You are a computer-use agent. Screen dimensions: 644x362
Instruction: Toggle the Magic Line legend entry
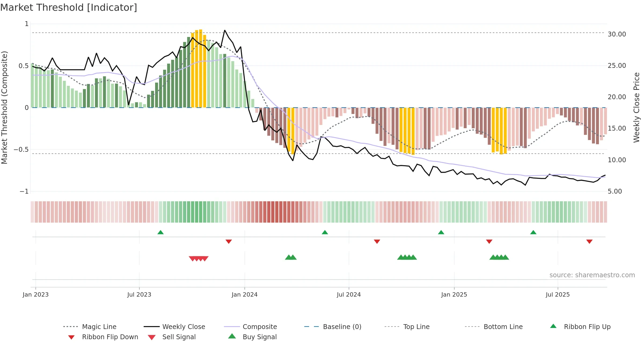(90, 327)
